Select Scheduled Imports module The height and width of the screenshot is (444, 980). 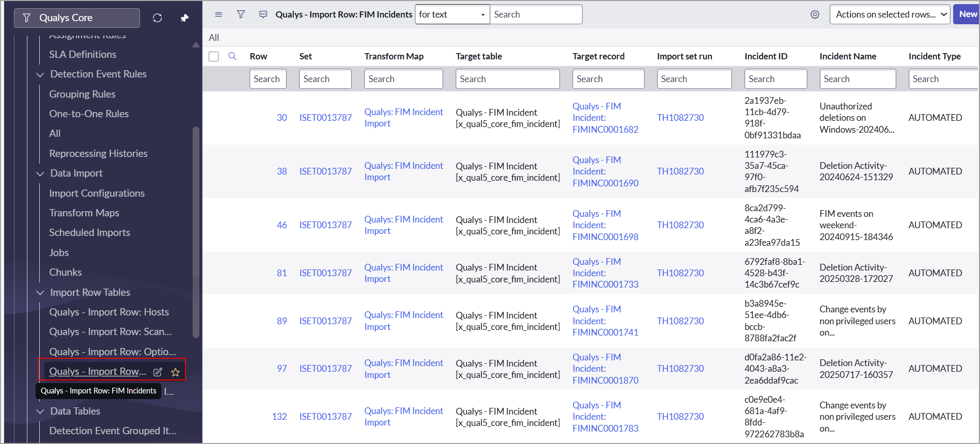[89, 232]
